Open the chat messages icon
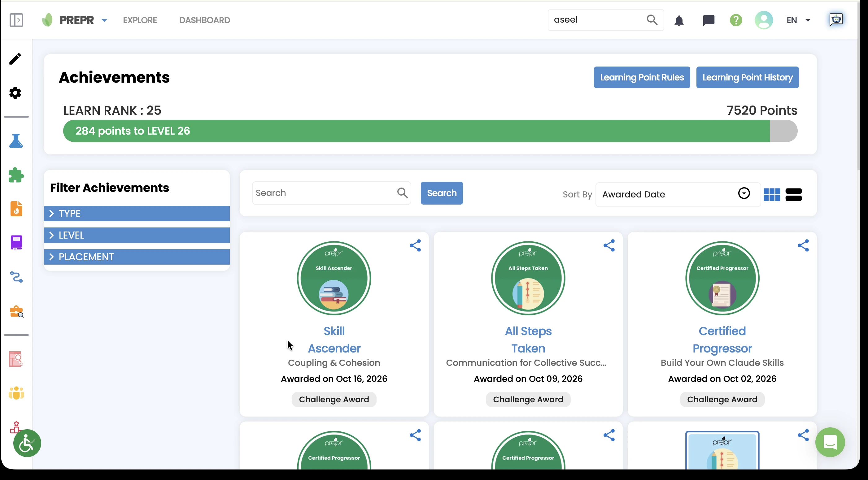Viewport: 868px width, 480px height. [708, 20]
